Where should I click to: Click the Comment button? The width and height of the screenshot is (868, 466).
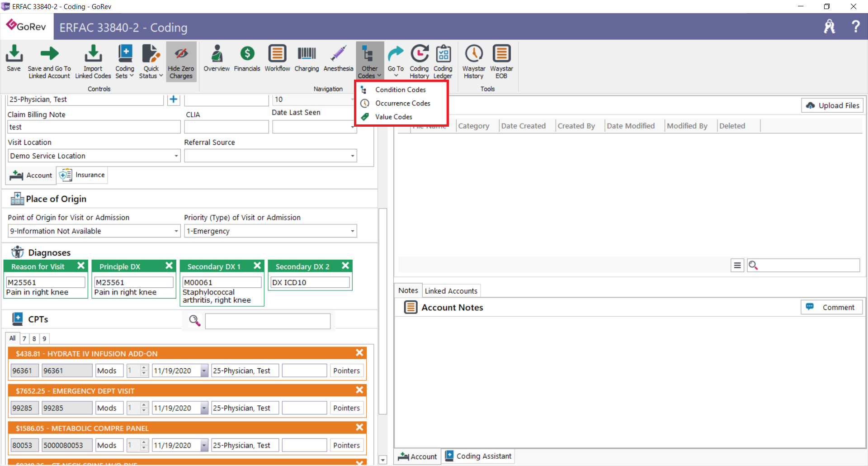[x=832, y=307]
